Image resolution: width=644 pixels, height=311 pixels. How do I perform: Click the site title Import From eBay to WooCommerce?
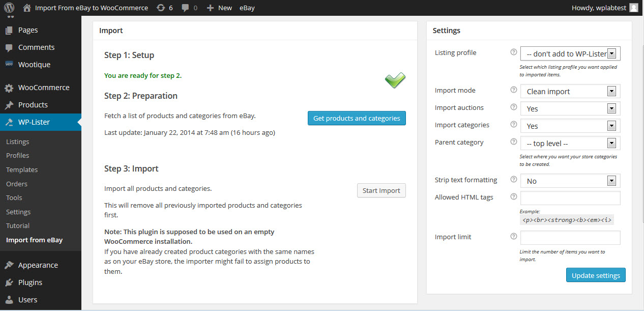(x=92, y=8)
